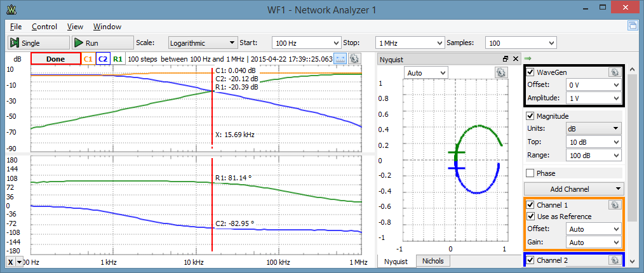Start a Single sweep

39,43
